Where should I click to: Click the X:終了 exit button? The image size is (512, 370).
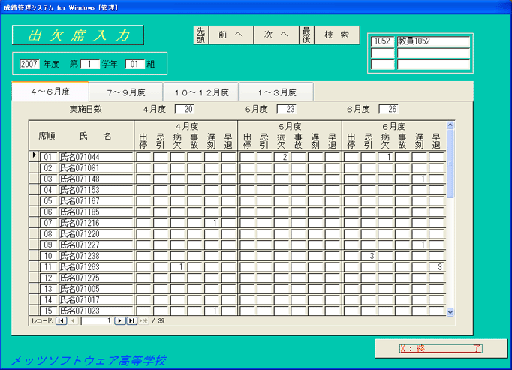pyautogui.click(x=441, y=349)
